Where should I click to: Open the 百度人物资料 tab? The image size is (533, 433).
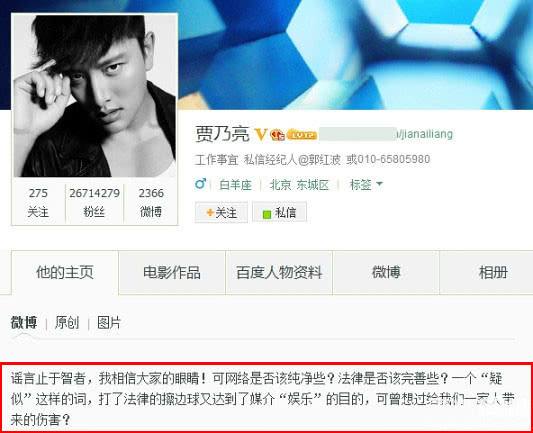(279, 273)
